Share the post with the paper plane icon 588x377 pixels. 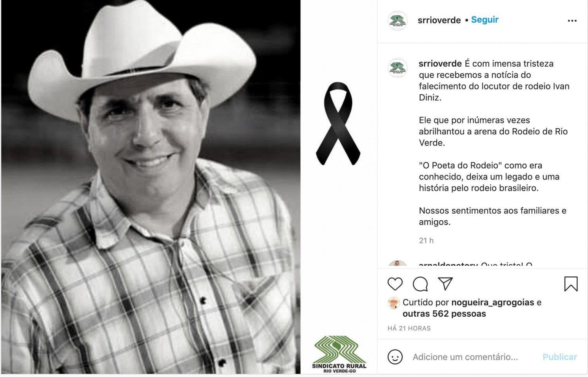pos(445,284)
